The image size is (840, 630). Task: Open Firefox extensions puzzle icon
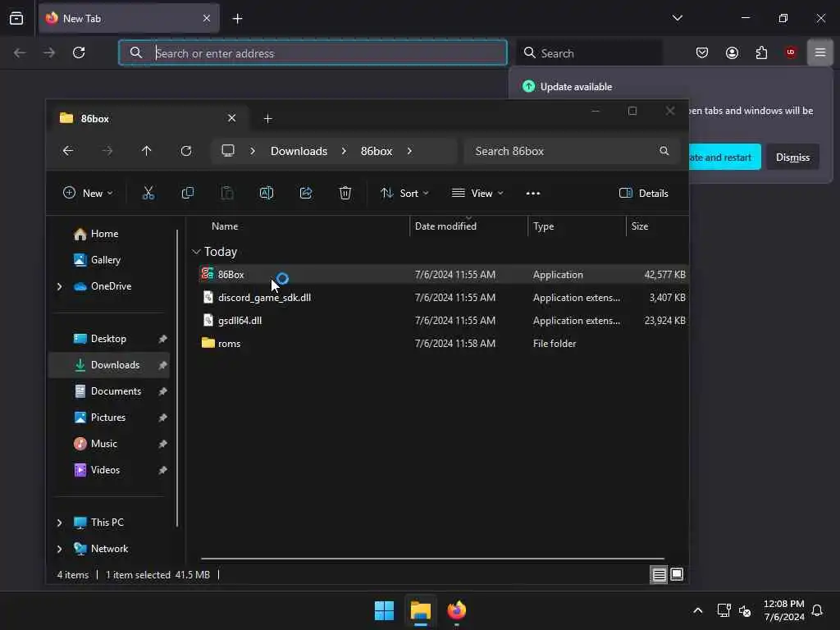tap(761, 52)
